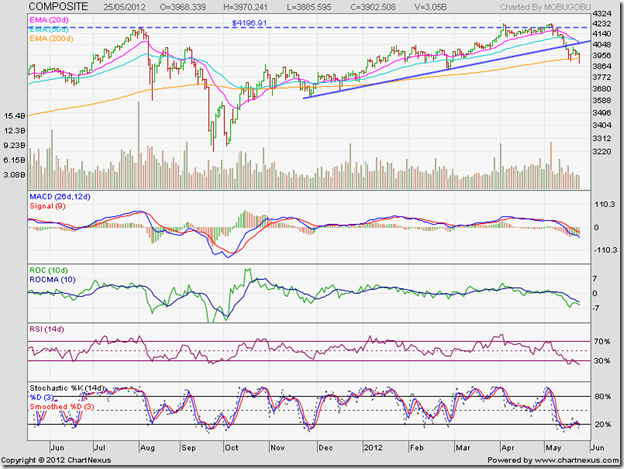Screen dimensions: 624x469
Task: Click the 3.08B volume axis label
Action: [x=14, y=175]
